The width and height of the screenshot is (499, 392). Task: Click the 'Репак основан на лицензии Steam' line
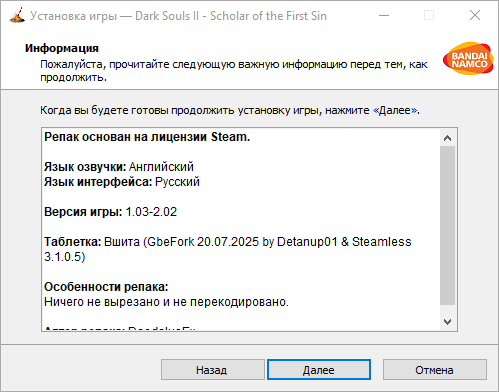point(147,137)
